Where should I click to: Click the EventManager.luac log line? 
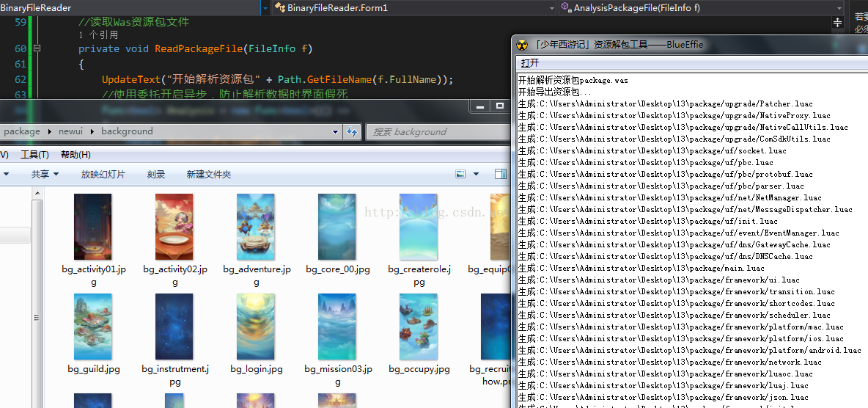coord(679,233)
